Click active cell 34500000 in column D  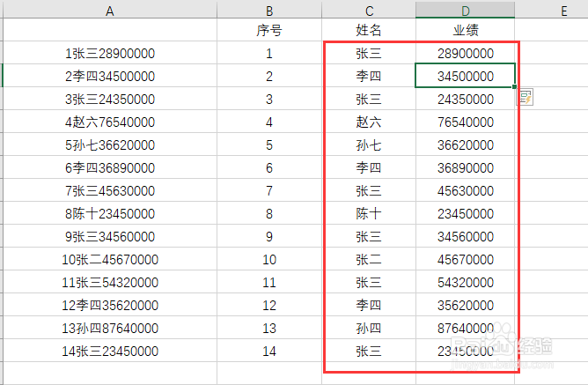pos(466,76)
